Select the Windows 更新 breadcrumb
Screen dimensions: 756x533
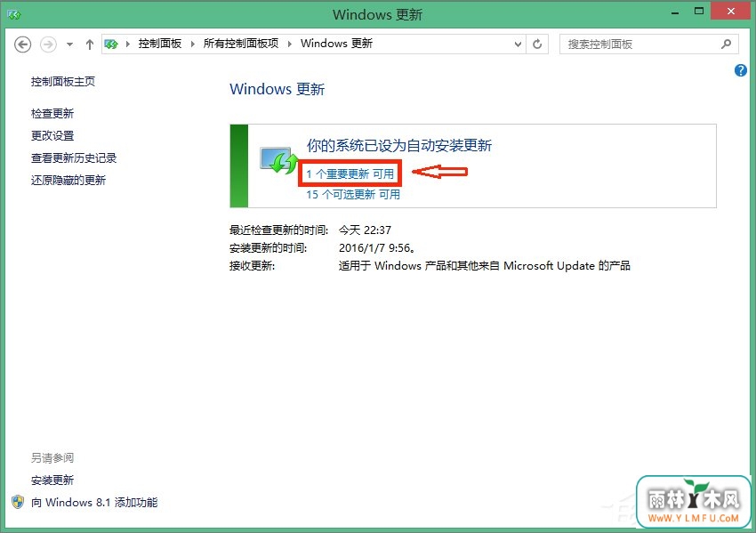pyautogui.click(x=336, y=44)
